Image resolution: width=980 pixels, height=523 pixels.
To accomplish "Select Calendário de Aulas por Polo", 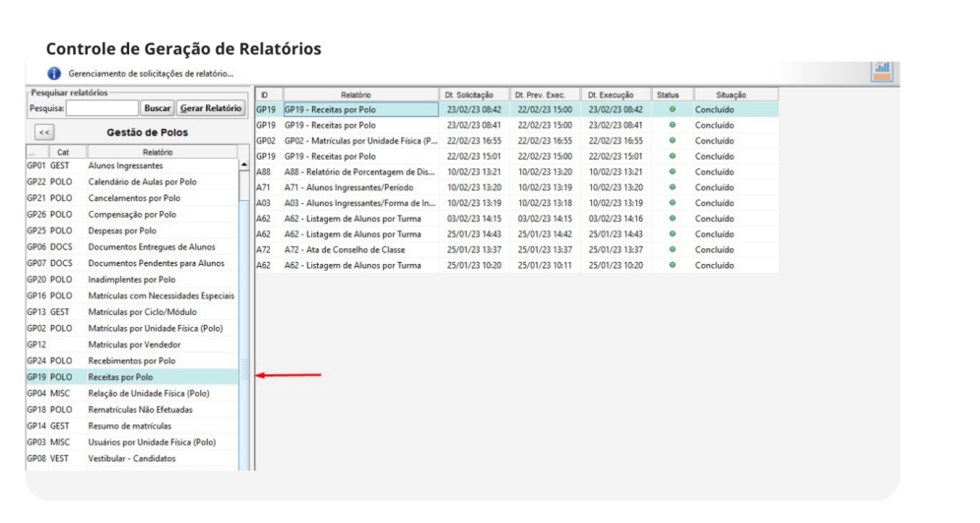I will pyautogui.click(x=132, y=182).
